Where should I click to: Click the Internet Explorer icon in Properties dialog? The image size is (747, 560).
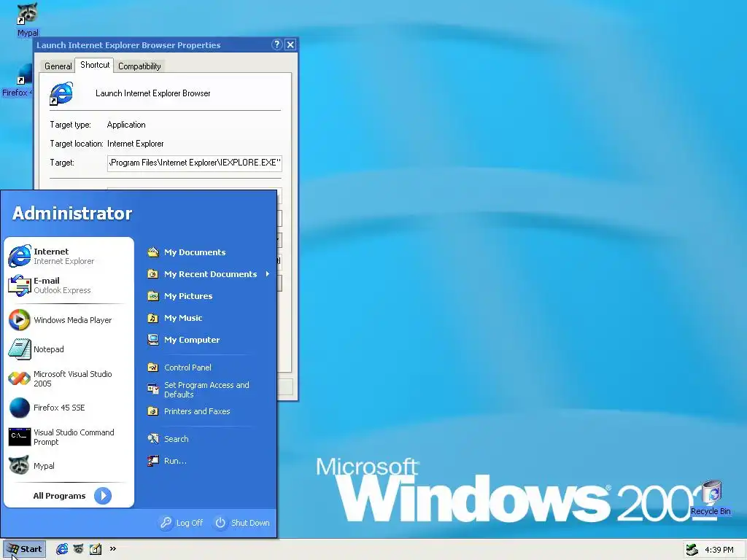click(61, 93)
